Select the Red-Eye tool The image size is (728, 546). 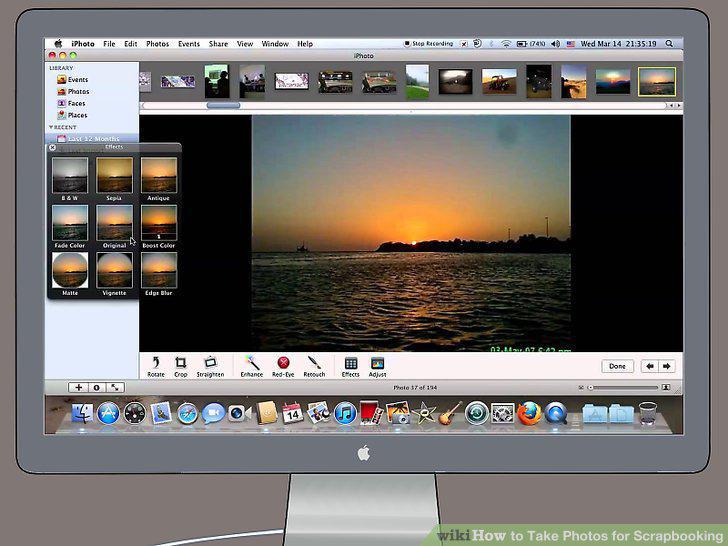[283, 366]
